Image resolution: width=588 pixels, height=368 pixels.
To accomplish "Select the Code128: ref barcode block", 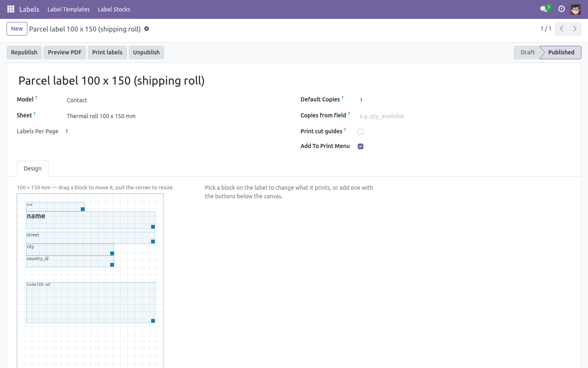I will [x=91, y=303].
